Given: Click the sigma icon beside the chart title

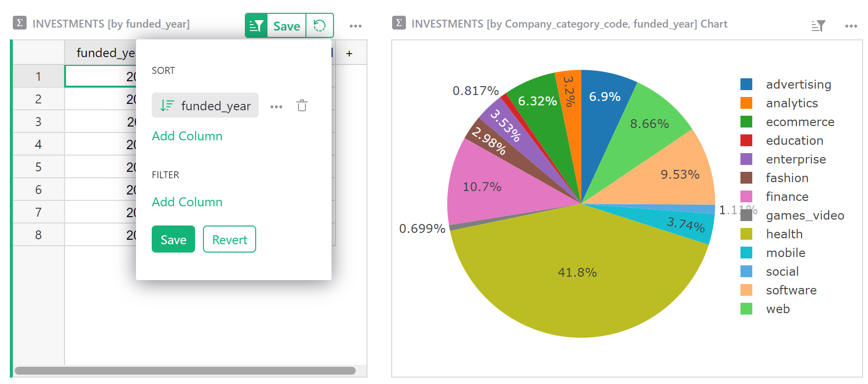Looking at the screenshot, I should (x=399, y=23).
